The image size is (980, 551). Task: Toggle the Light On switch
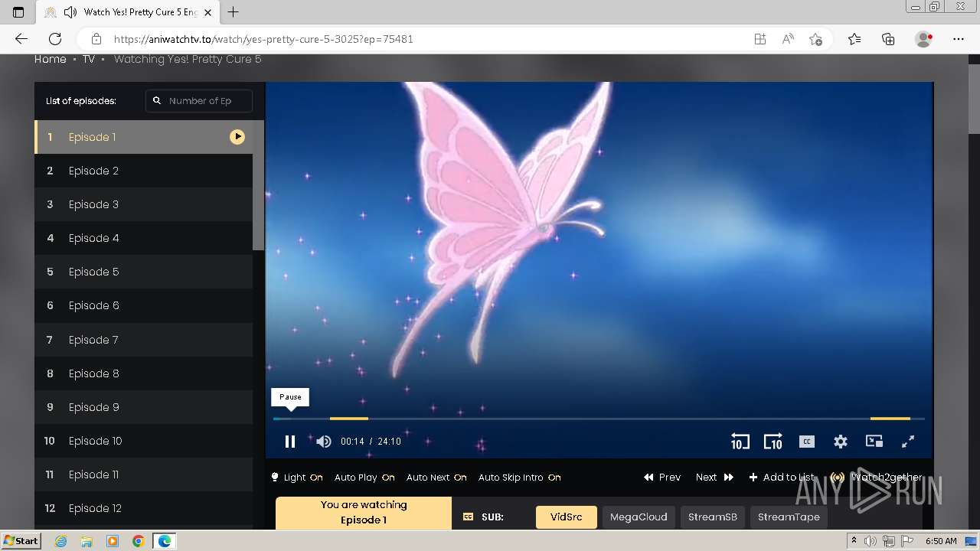pos(297,478)
